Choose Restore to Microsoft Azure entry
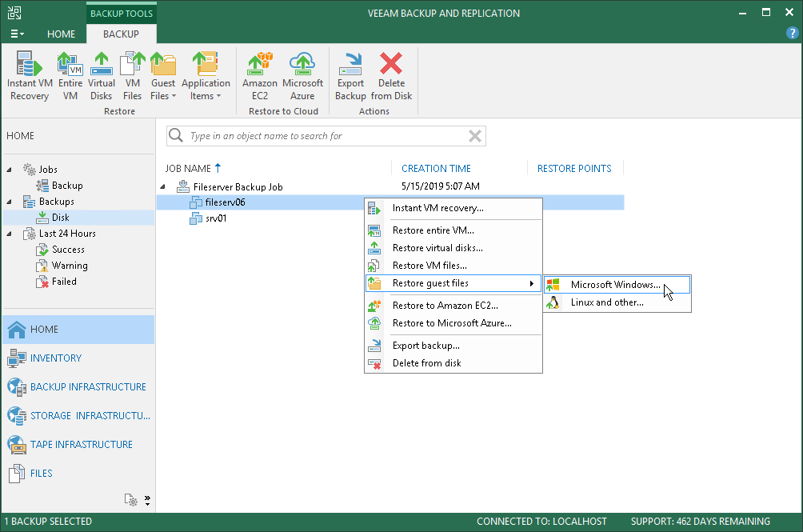803x532 pixels. tap(453, 323)
